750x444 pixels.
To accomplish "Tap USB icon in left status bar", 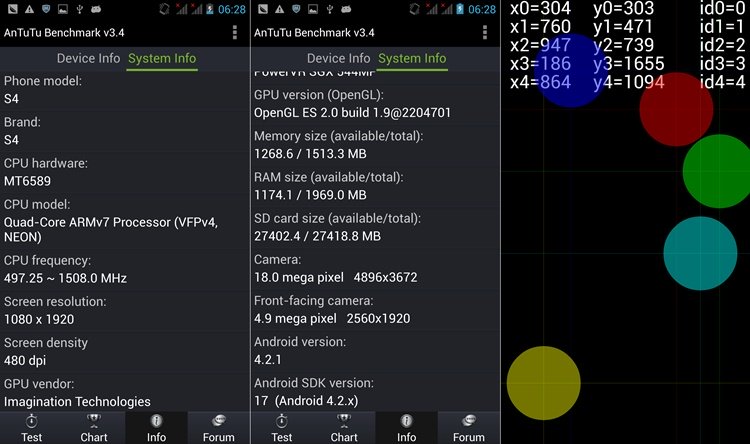I will click(x=79, y=9).
